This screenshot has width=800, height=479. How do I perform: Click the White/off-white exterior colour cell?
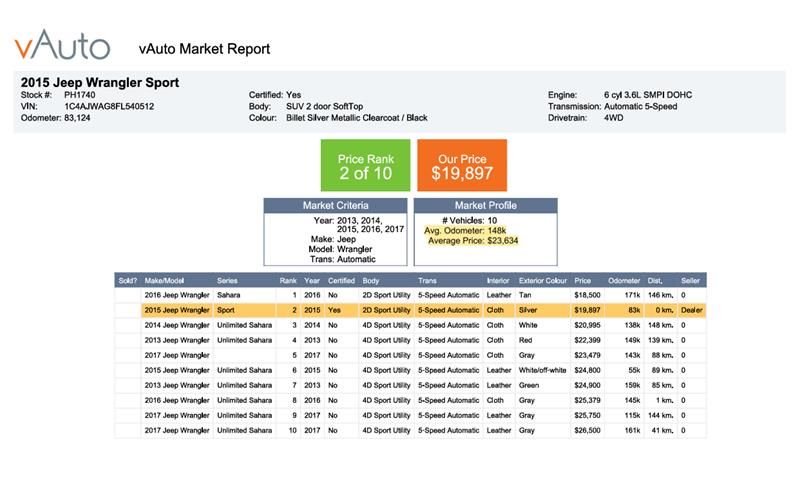[x=542, y=370]
